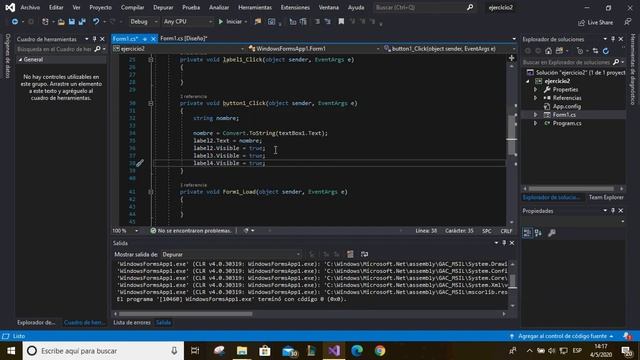Click the save all icon
The image size is (640, 360).
82,22
